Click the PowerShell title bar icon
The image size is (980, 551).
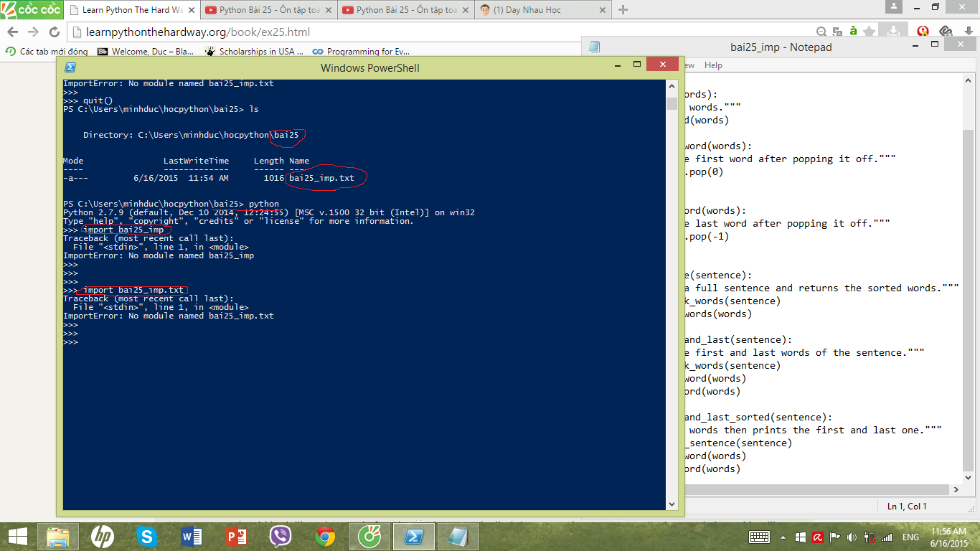pos(70,67)
